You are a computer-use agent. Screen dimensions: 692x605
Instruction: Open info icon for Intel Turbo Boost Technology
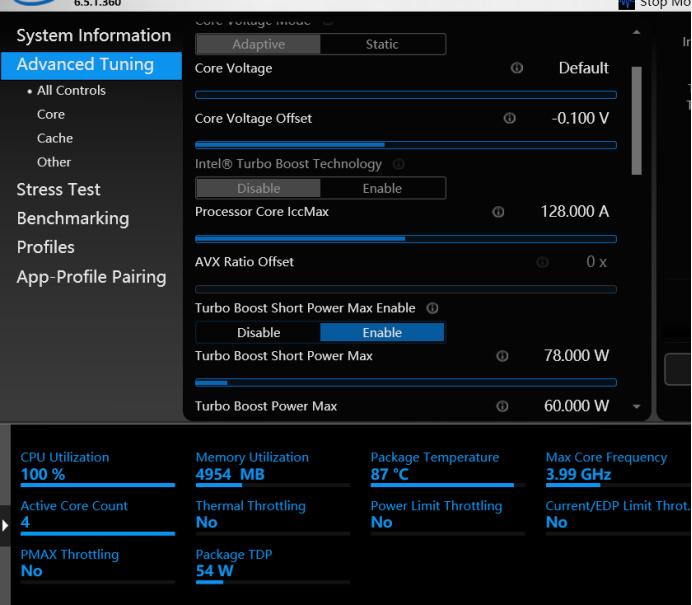pyautogui.click(x=399, y=164)
